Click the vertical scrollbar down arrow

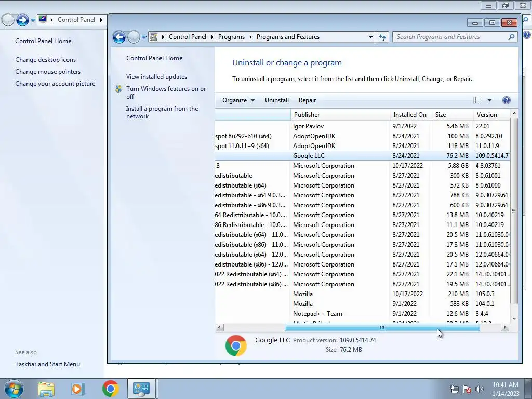pos(514,318)
